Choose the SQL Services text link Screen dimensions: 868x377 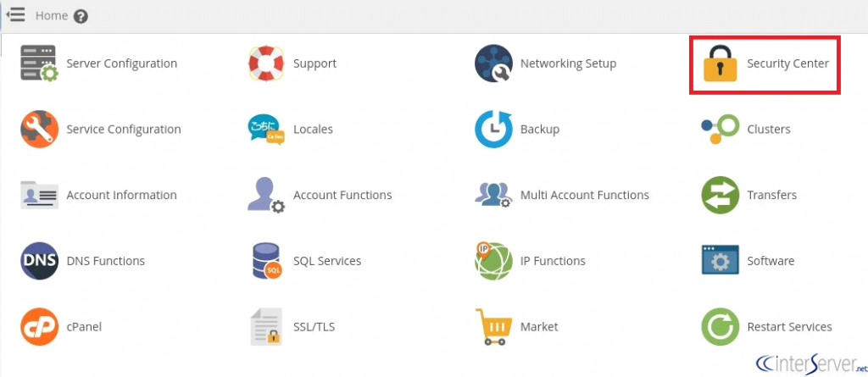coord(327,261)
